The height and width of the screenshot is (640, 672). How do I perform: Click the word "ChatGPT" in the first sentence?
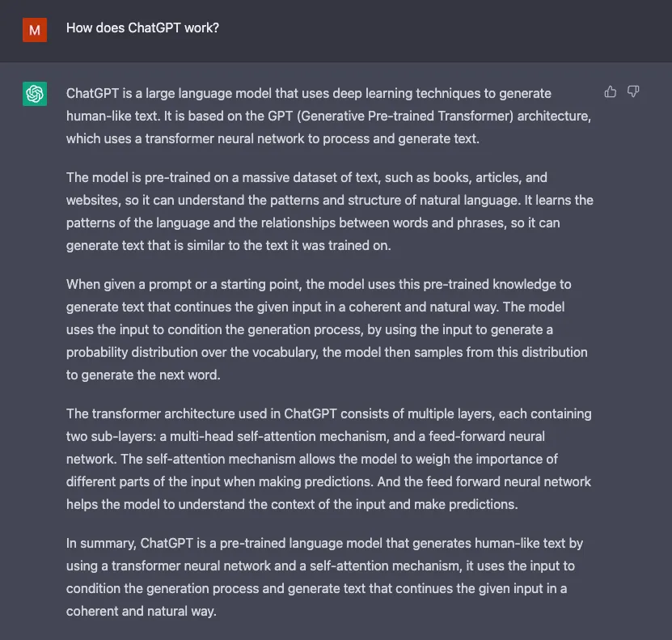(x=92, y=93)
